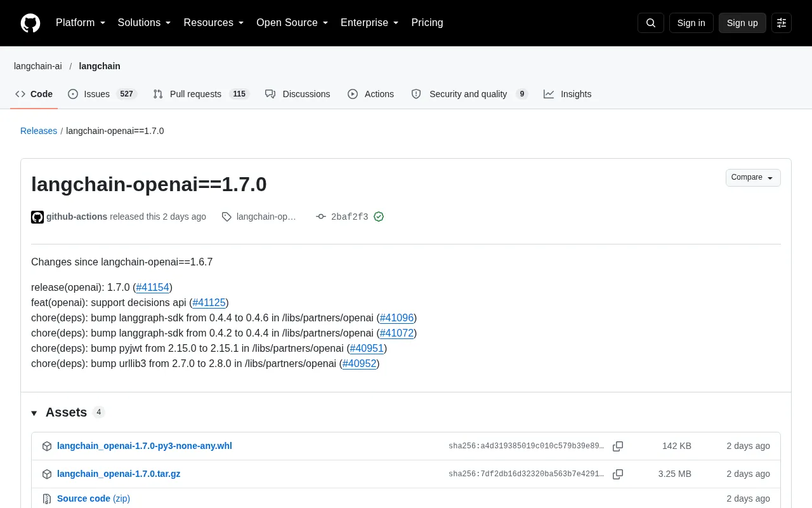812x508 pixels.
Task: Open commit 2baf2f3
Action: coord(350,217)
